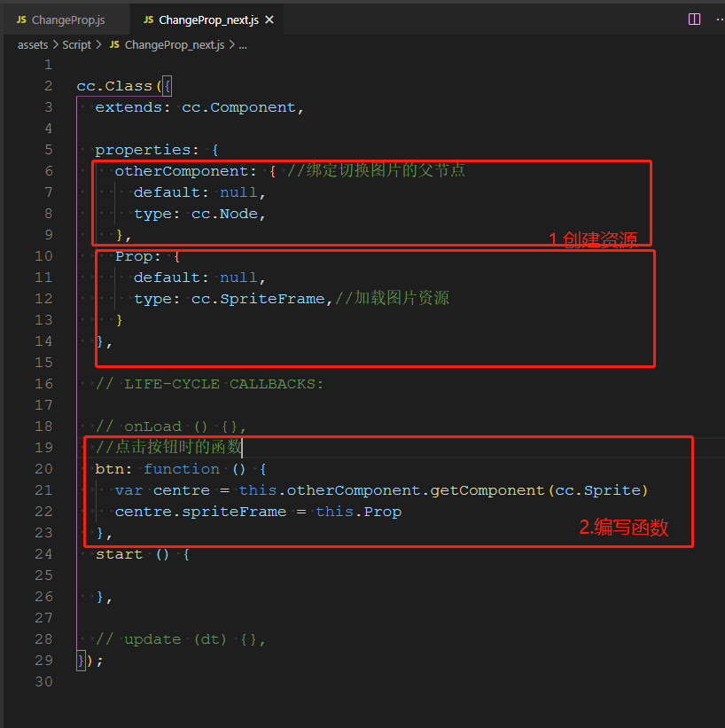The image size is (725, 728).
Task: Click 'cc.Node' on line 8
Action: [x=224, y=214]
